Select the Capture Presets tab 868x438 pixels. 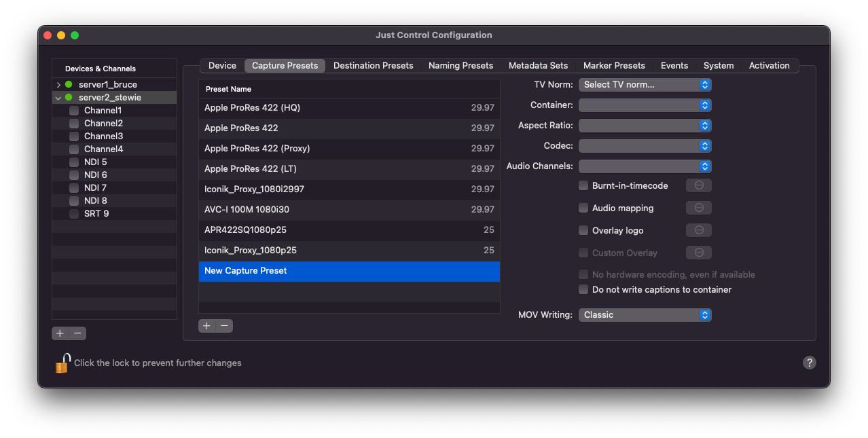pos(285,66)
